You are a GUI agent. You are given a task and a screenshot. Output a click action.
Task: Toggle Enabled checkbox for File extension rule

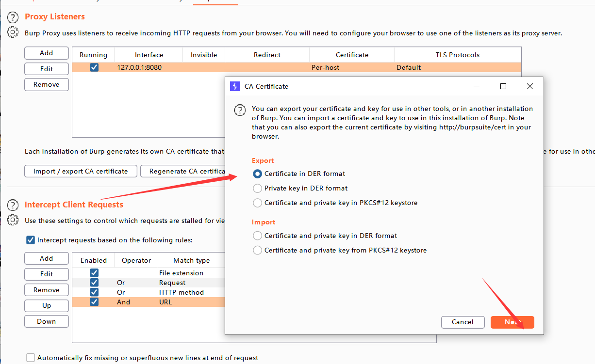click(94, 273)
